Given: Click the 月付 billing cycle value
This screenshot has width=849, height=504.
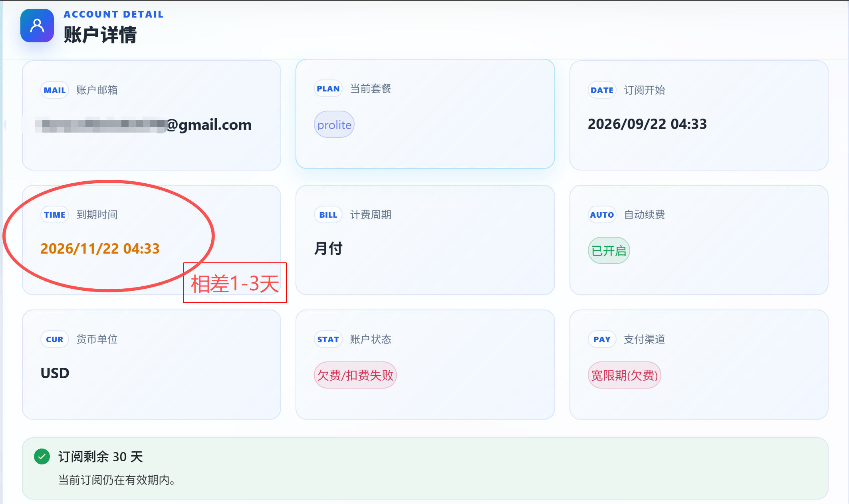Looking at the screenshot, I should (328, 249).
